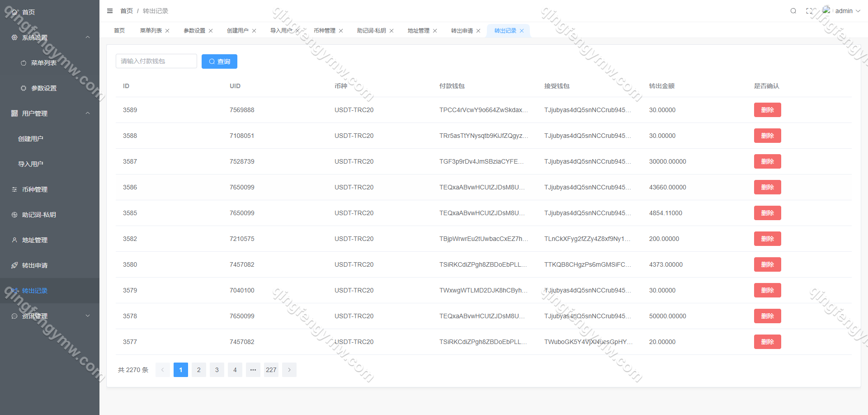The height and width of the screenshot is (415, 868).
Task: Click the 付款钱包 column header
Action: click(x=452, y=86)
